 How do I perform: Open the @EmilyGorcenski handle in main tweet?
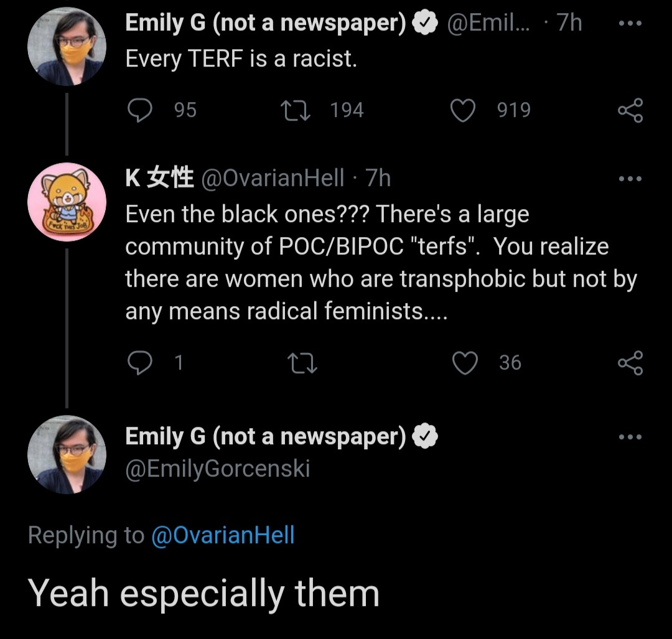(217, 468)
